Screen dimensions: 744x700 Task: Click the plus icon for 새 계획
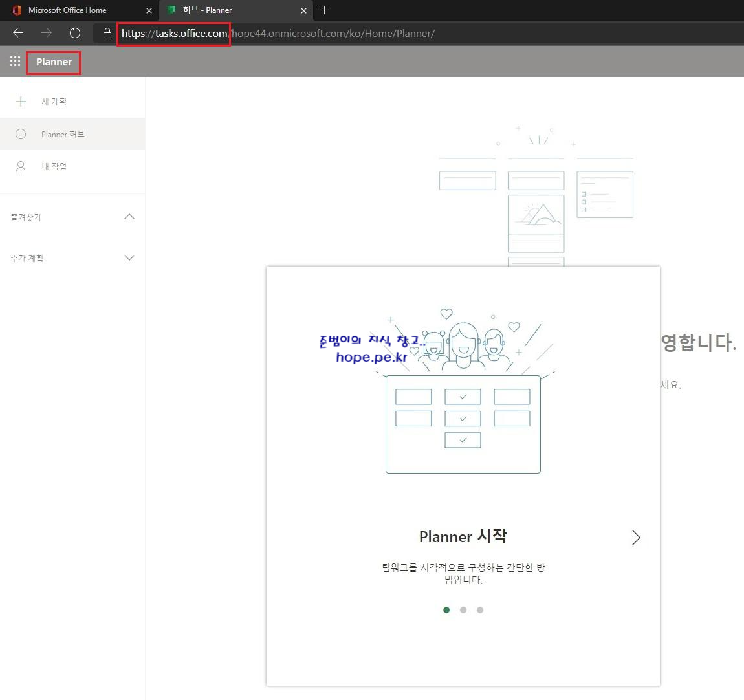pyautogui.click(x=21, y=102)
